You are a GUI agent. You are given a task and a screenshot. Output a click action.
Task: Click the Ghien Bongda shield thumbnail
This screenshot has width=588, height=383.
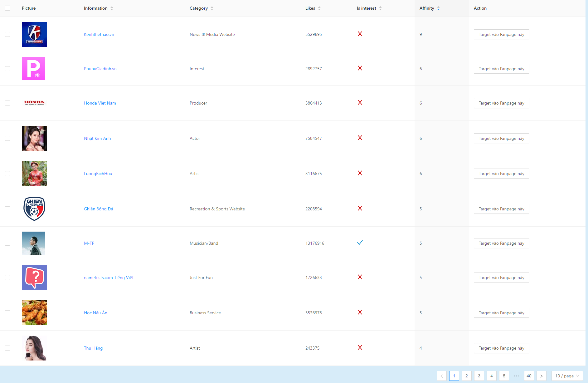(x=34, y=209)
